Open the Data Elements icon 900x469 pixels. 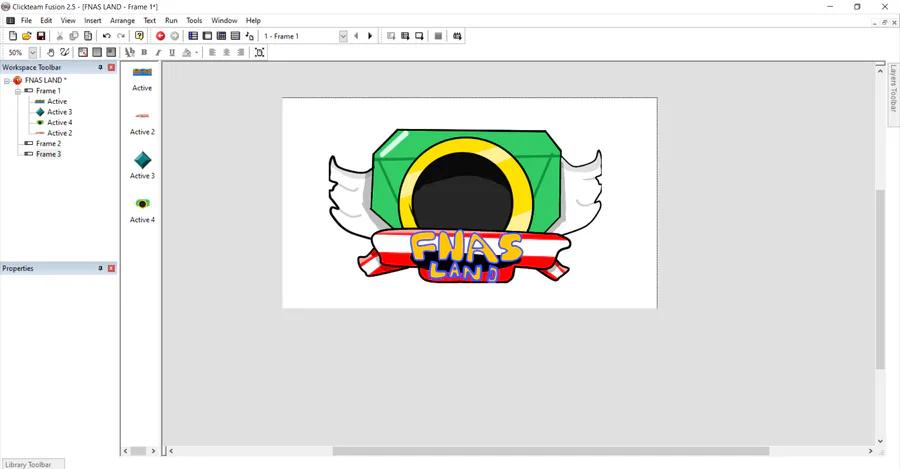(x=249, y=36)
